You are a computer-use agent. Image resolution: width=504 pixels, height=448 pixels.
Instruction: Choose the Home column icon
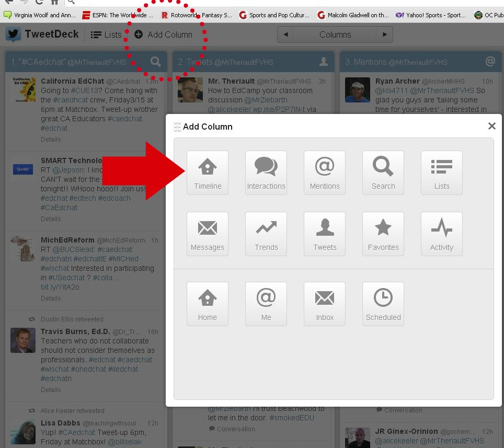tap(208, 304)
